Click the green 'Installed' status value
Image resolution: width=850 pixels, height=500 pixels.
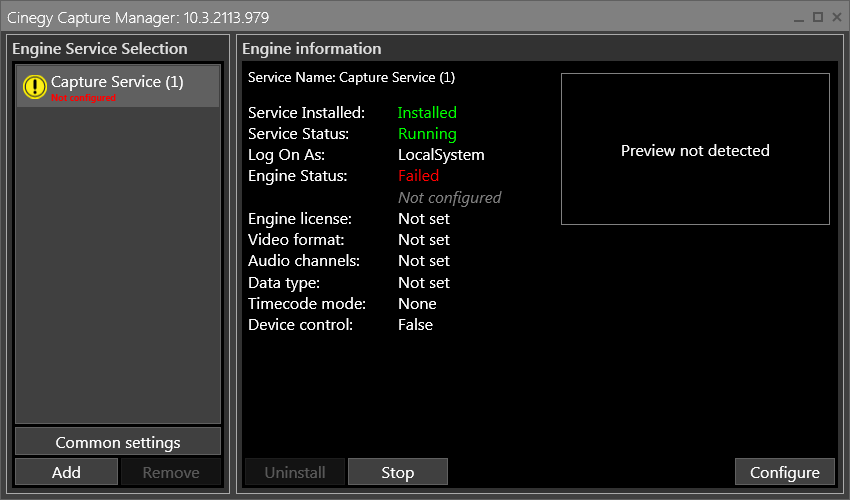(427, 112)
